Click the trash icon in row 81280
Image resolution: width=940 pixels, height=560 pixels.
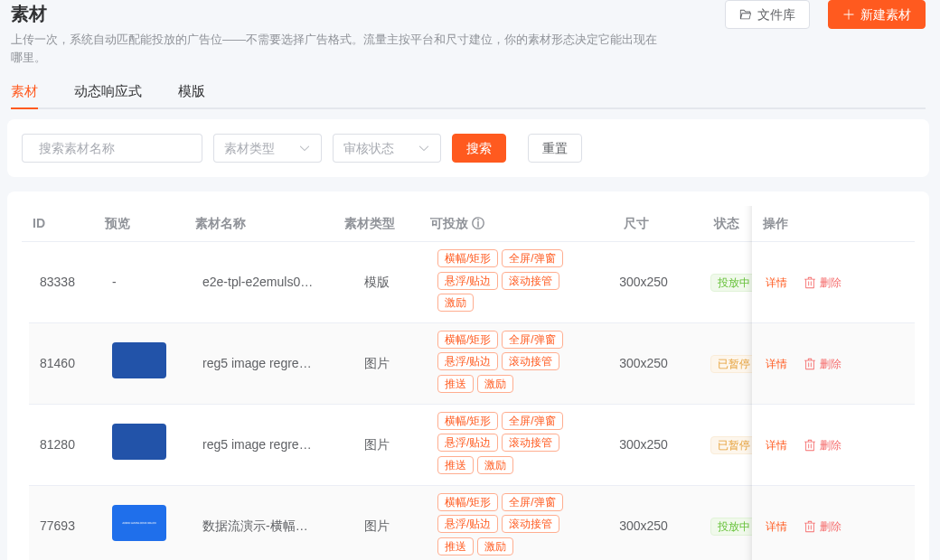pos(809,445)
